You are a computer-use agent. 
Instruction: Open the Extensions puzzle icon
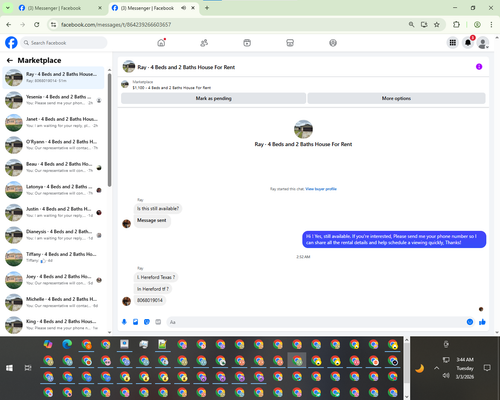click(x=456, y=24)
